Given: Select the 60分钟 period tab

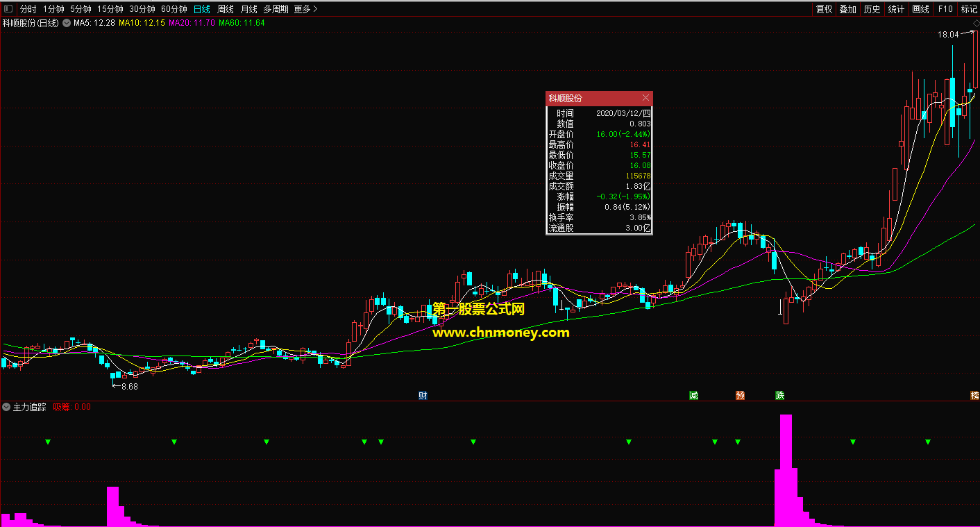Looking at the screenshot, I should coord(174,9).
